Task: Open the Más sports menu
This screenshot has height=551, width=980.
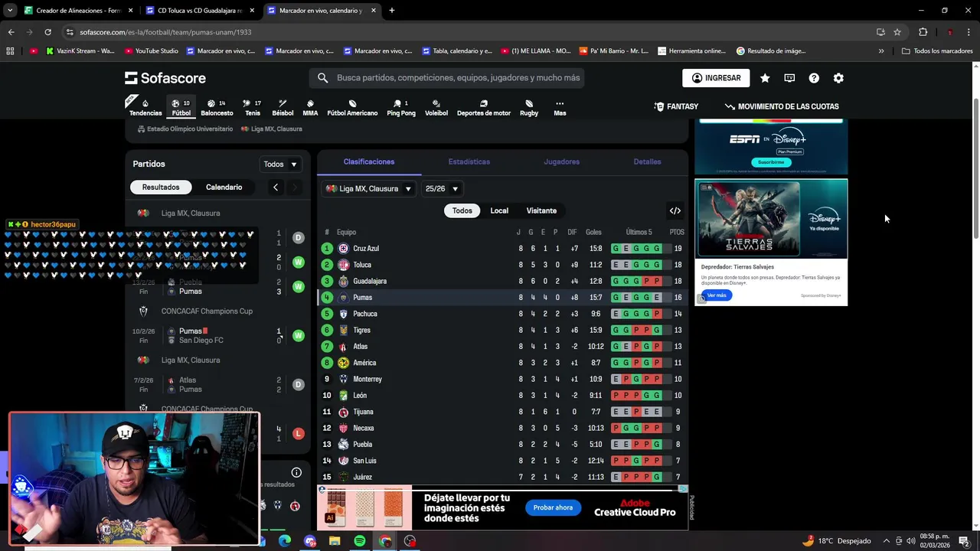Action: (x=560, y=108)
